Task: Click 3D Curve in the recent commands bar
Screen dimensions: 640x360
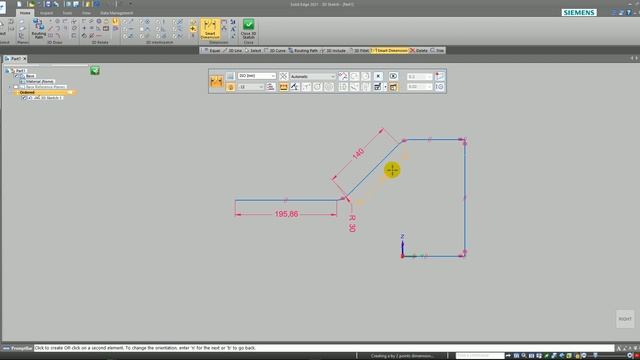Action: [x=275, y=51]
